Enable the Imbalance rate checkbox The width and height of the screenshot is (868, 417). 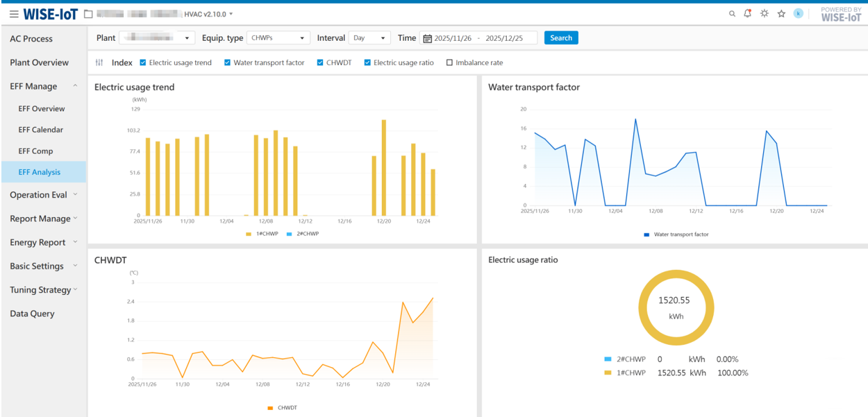click(449, 62)
